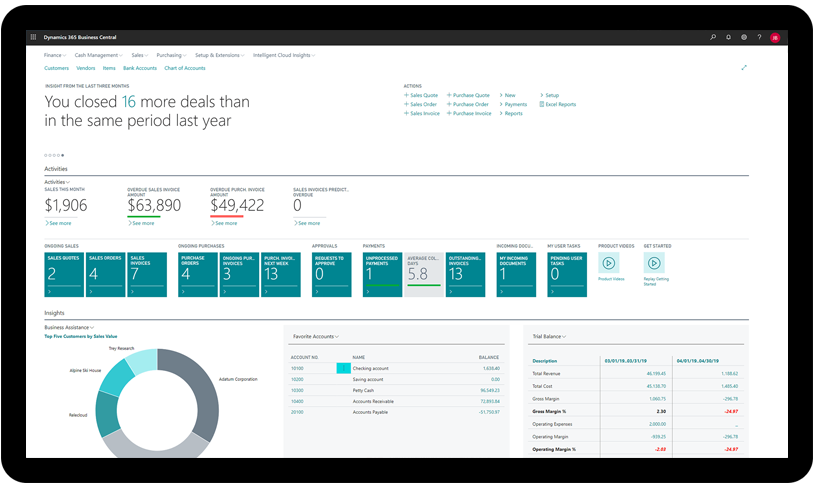Viewport: 813px width, 487px height.
Task: Open the app launcher waffle icon
Action: point(33,37)
